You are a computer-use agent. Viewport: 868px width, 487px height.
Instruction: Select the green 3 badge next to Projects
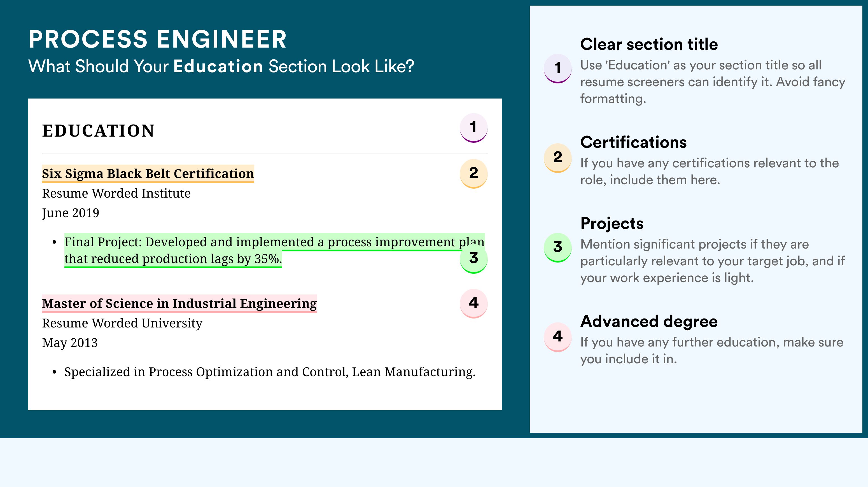(557, 247)
